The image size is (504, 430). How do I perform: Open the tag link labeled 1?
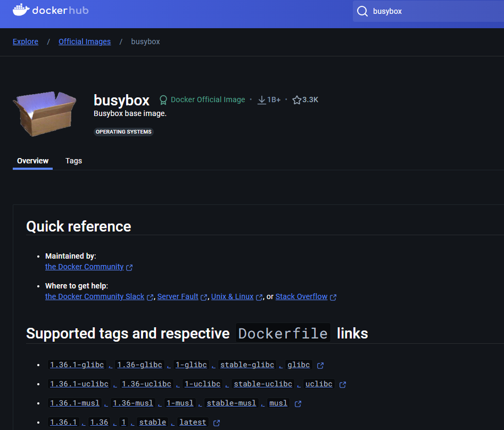click(x=123, y=423)
